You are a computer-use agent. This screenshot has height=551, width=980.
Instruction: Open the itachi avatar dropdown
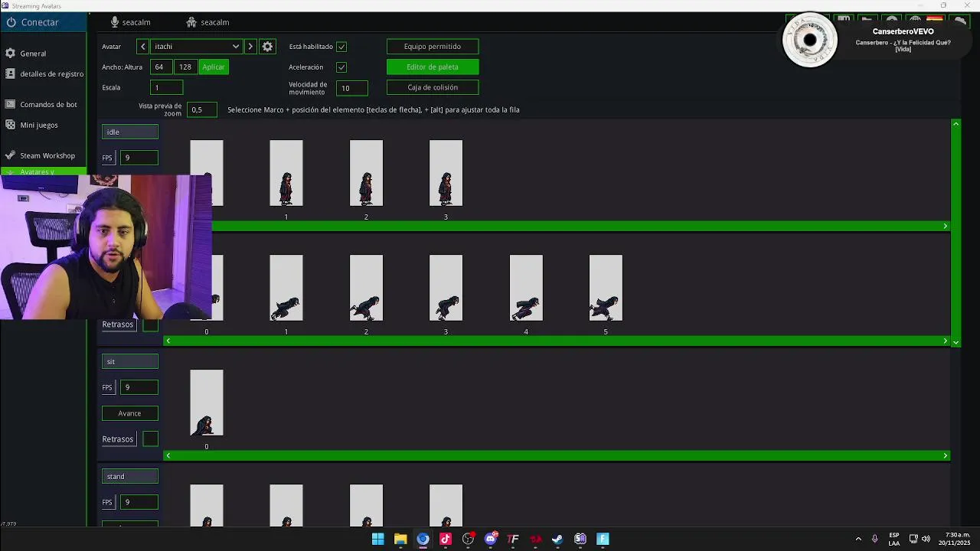click(197, 47)
